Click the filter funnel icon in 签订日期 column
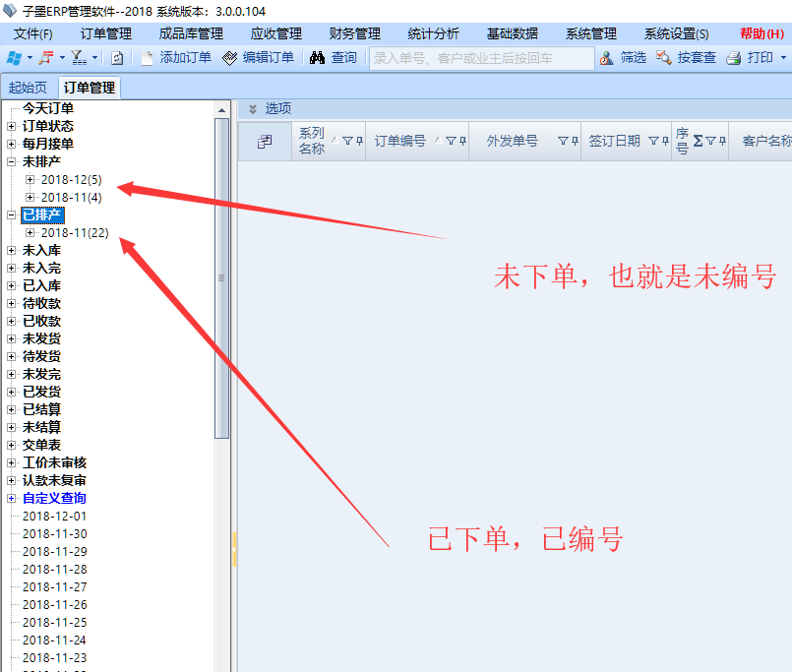The image size is (792, 672). 653,142
